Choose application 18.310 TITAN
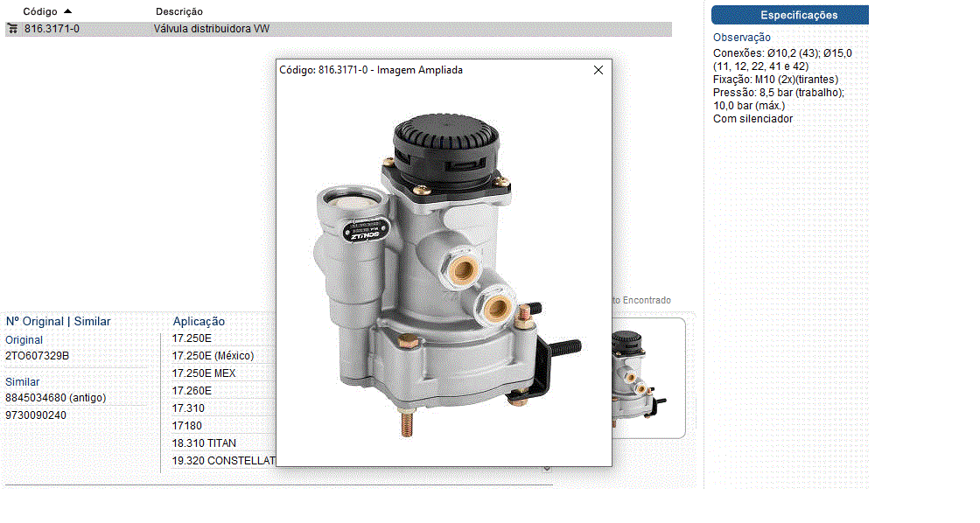Screen dimensions: 980x523 pos(204,443)
